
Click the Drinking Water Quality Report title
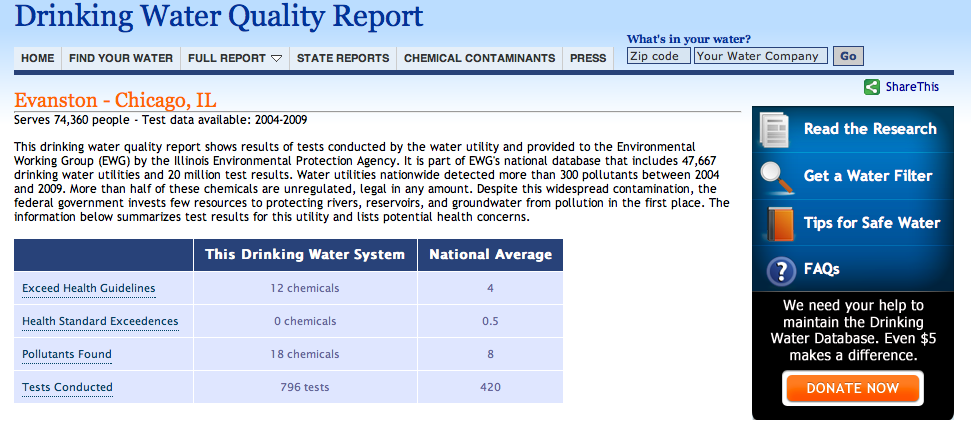[x=219, y=17]
